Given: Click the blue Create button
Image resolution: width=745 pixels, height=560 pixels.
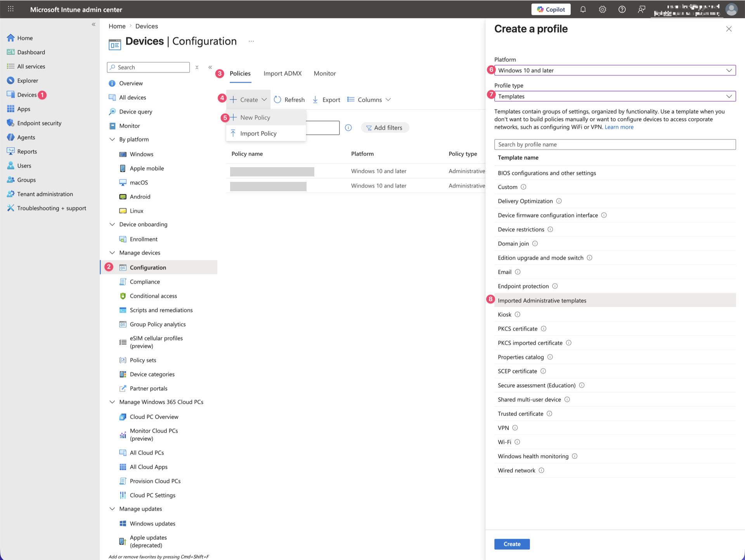Looking at the screenshot, I should point(512,544).
